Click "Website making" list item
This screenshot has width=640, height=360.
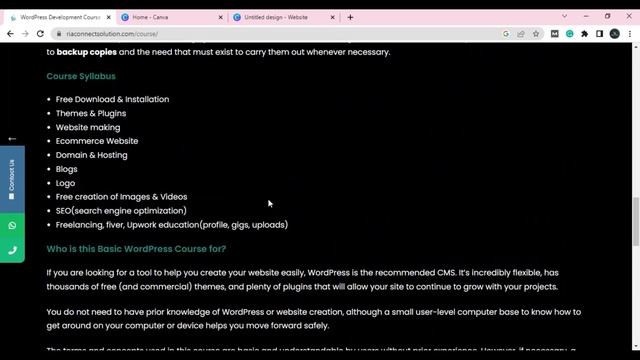point(88,127)
